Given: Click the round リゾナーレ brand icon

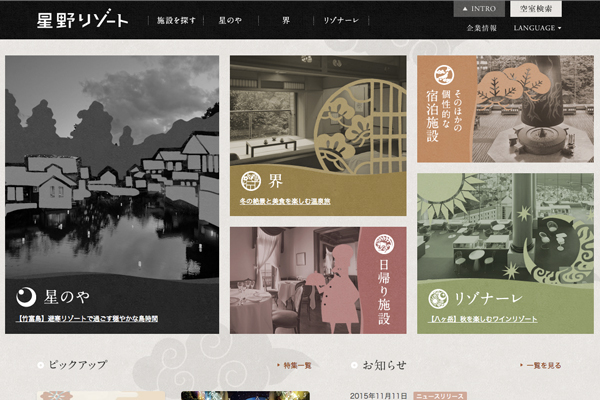Looking at the screenshot, I should point(439,299).
